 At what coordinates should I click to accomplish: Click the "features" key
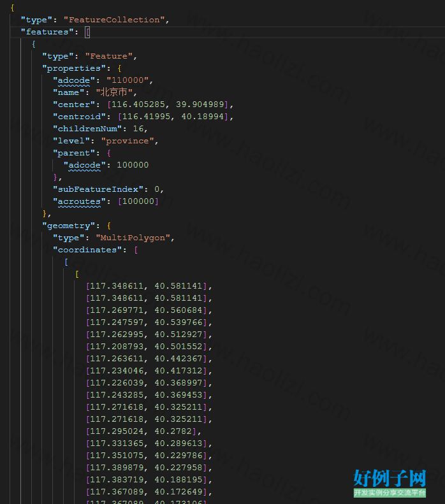pyautogui.click(x=47, y=32)
